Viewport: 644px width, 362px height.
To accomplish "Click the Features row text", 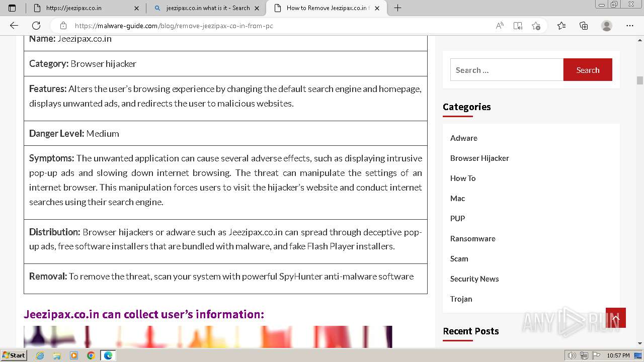I will [x=225, y=96].
